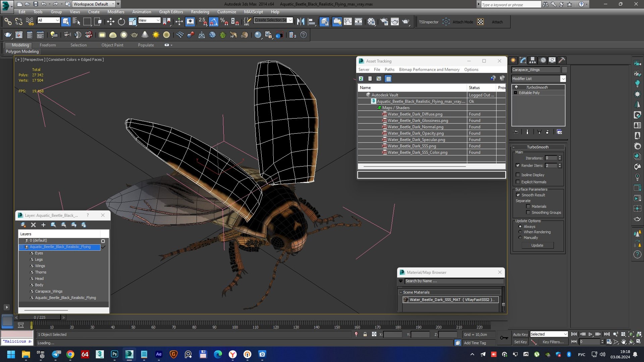
Task: Enable Isoline Display checkbox
Action: (518, 175)
